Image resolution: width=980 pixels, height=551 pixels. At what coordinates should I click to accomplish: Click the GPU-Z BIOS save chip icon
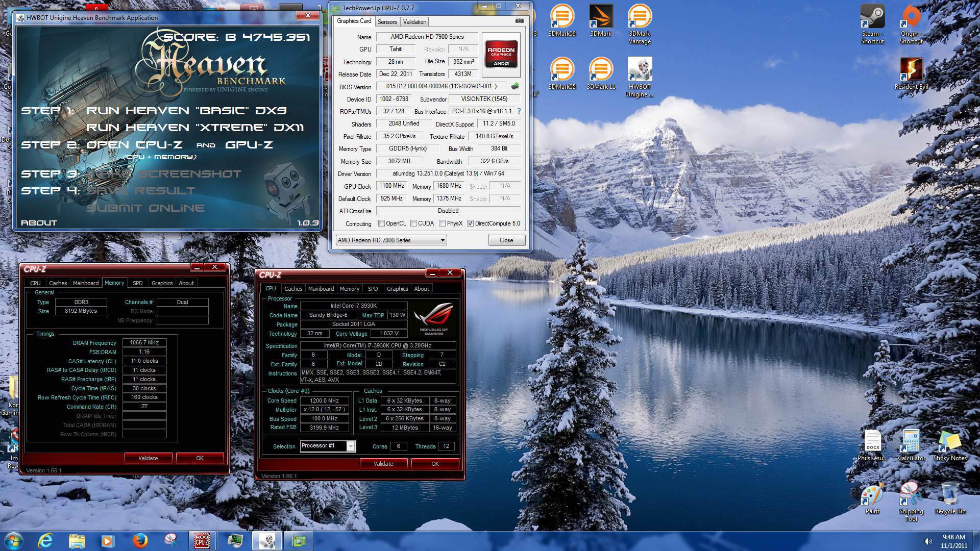pyautogui.click(x=515, y=86)
